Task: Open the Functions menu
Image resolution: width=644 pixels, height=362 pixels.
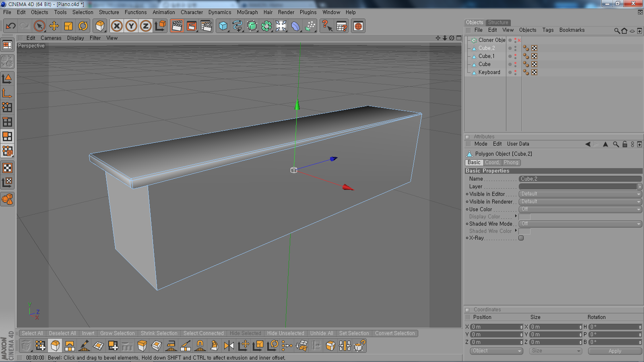Action: pyautogui.click(x=136, y=12)
